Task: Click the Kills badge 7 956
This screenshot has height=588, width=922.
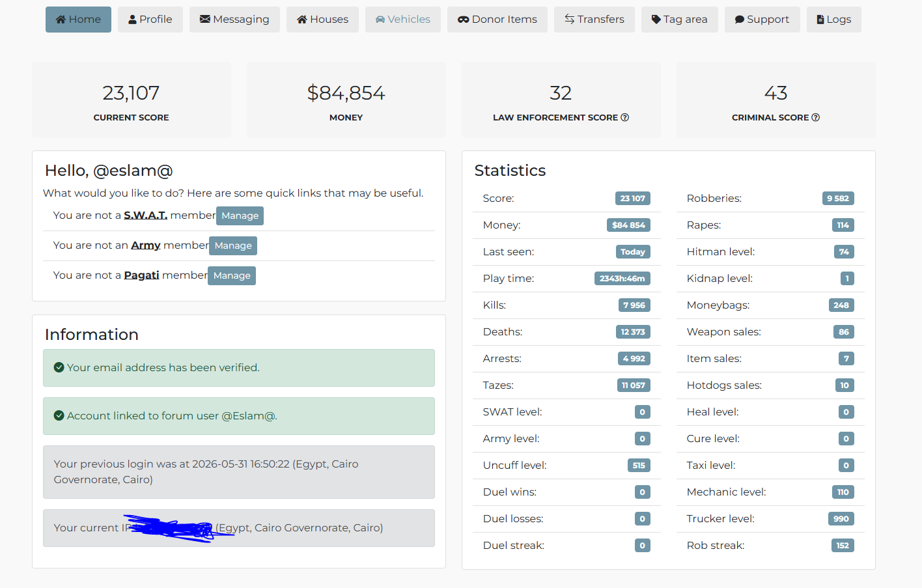Action: pyautogui.click(x=634, y=305)
